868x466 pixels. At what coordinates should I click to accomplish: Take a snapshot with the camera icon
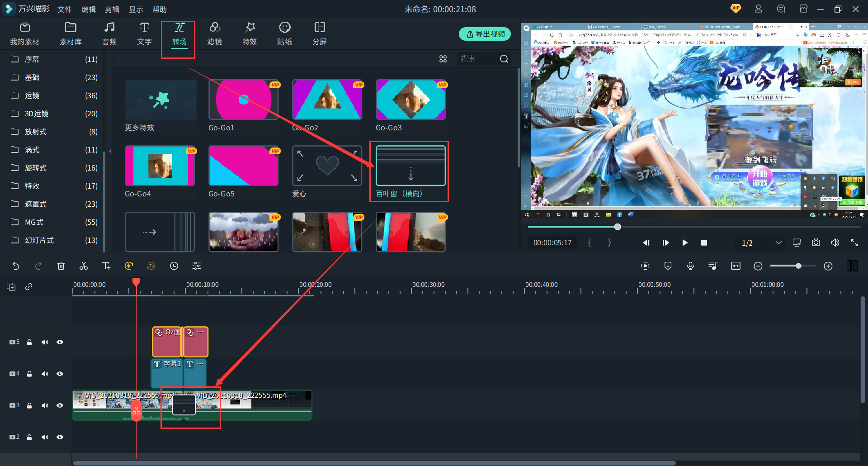816,243
